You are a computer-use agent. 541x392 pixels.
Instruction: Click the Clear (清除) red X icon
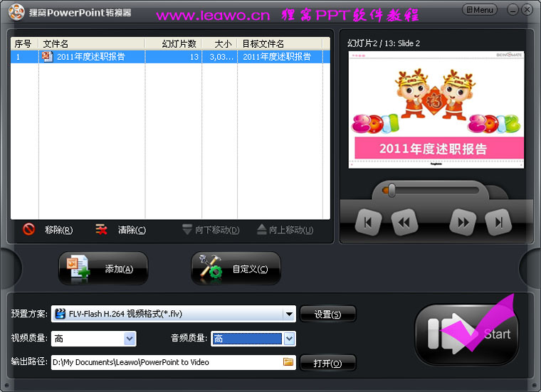point(101,229)
